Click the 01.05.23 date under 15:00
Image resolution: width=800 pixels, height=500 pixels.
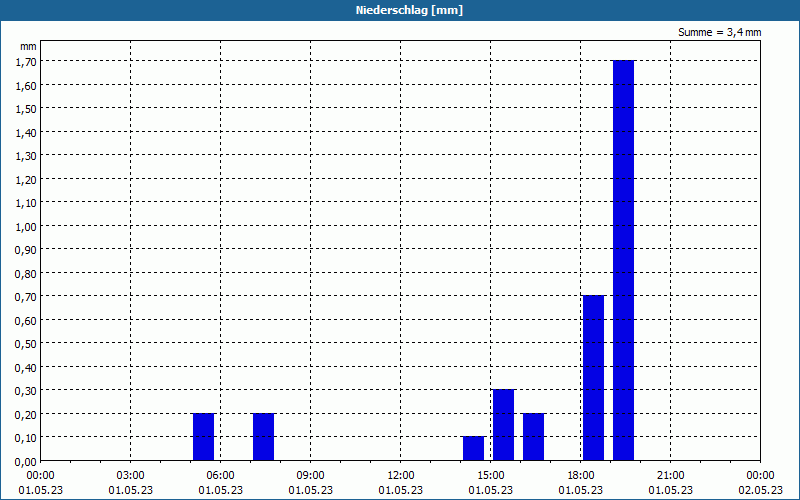tap(491, 490)
